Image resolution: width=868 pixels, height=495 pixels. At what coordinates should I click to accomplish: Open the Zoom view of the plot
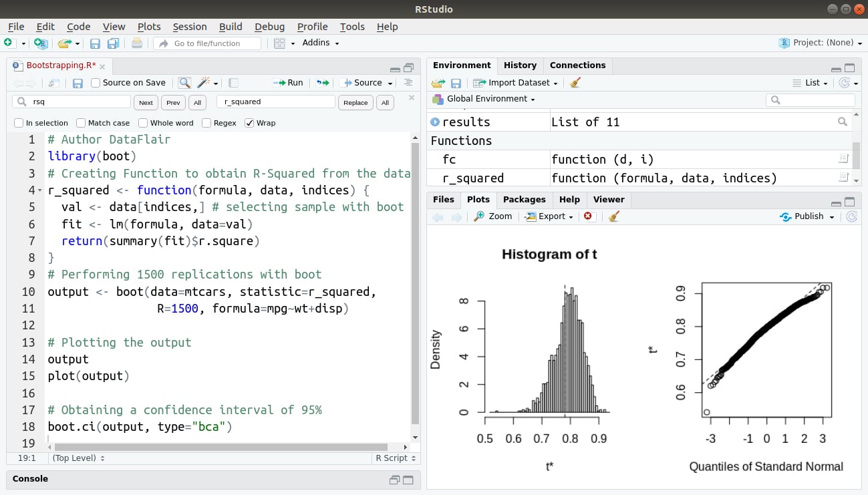pos(492,216)
